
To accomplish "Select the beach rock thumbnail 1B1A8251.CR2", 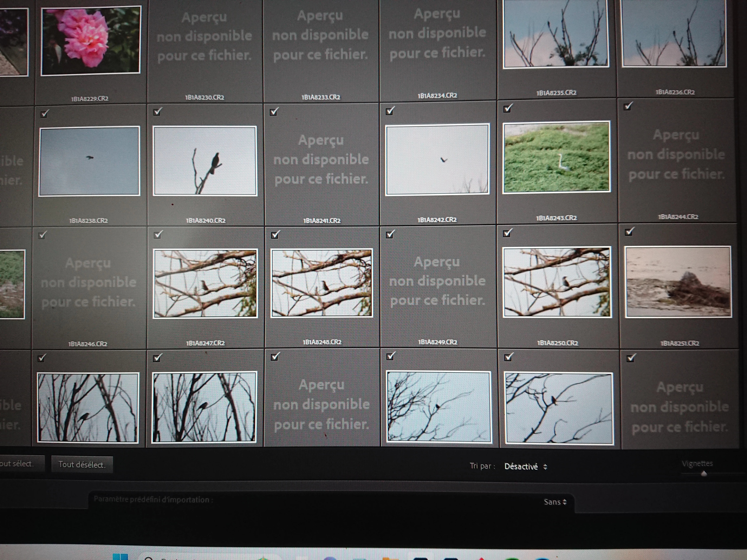I will (x=678, y=282).
